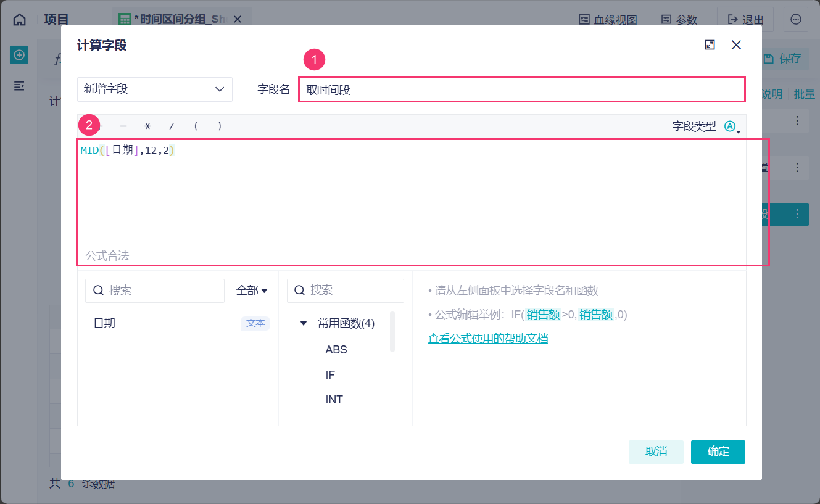Image resolution: width=820 pixels, height=504 pixels.
Task: Insert the minus operator
Action: click(x=123, y=126)
